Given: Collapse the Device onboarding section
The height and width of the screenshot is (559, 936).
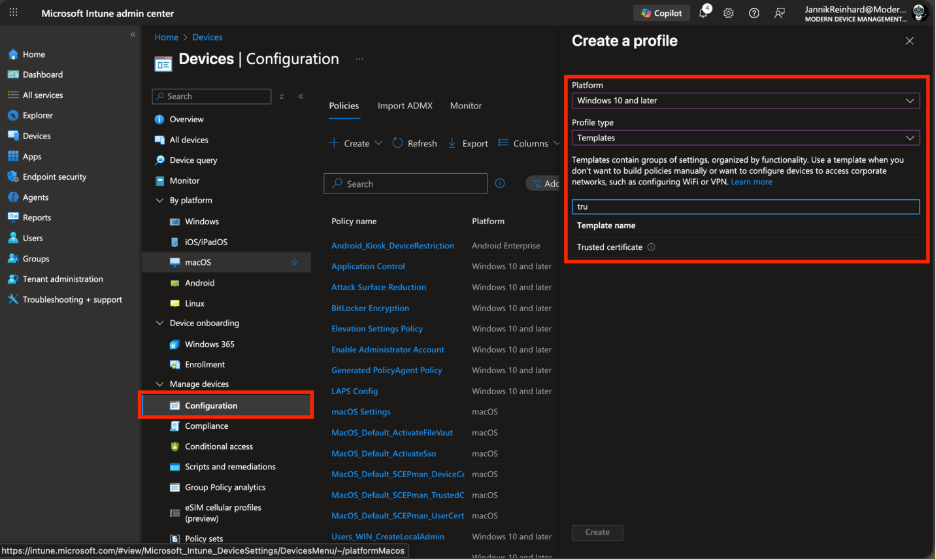Looking at the screenshot, I should pos(160,323).
